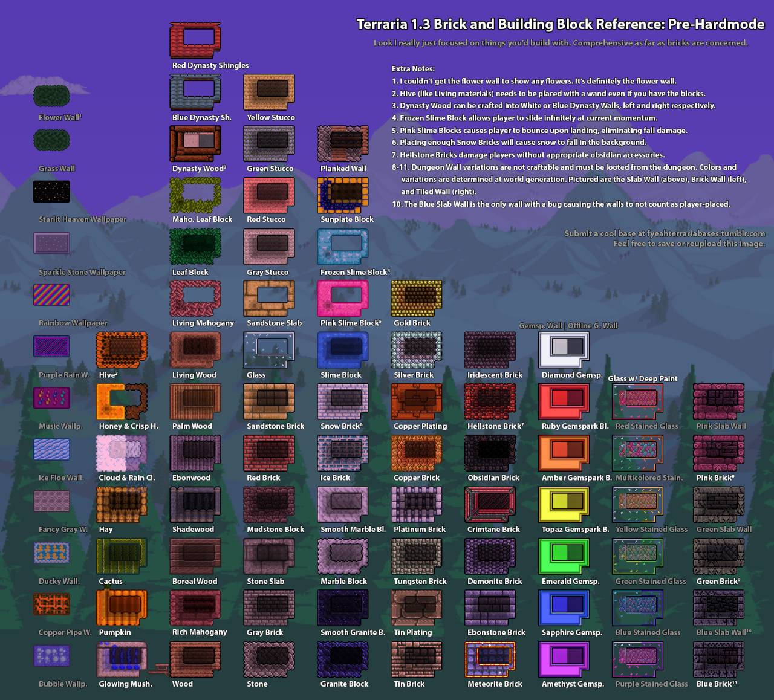This screenshot has width=774, height=700.
Task: Click the Red Dynasty Shingles block sample
Action: tap(195, 40)
